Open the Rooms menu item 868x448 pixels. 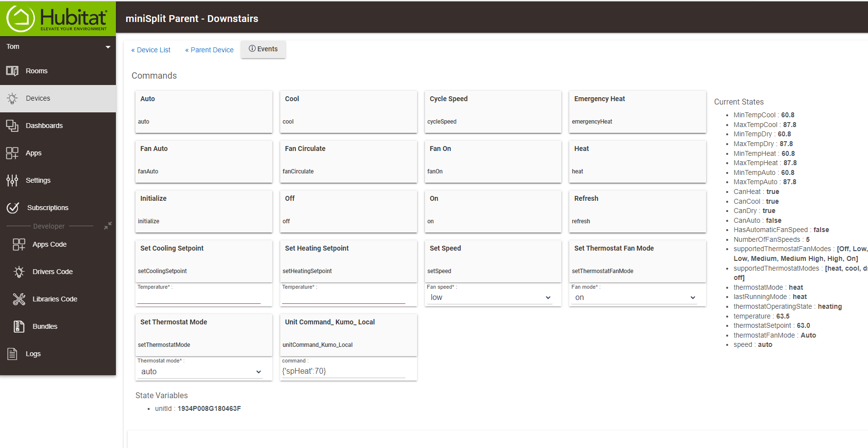click(58, 71)
